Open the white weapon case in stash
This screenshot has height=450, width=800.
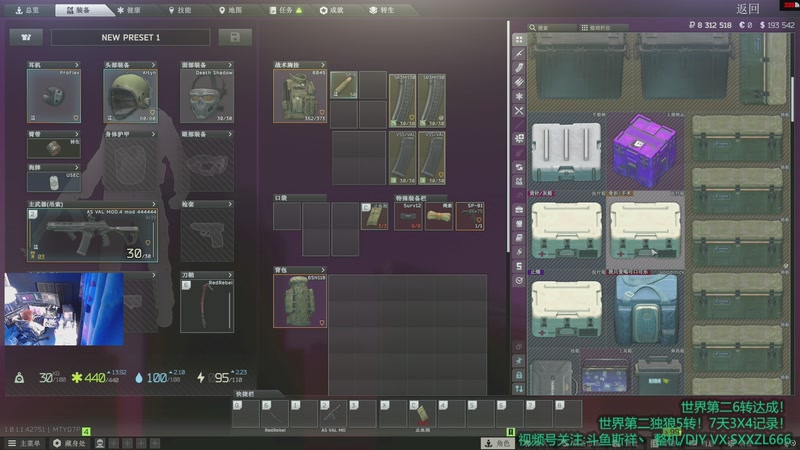click(566, 152)
